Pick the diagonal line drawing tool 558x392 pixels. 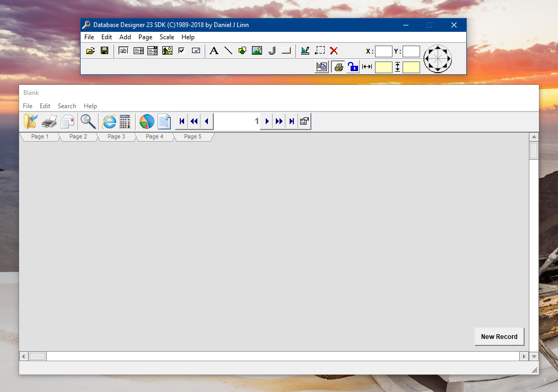[228, 51]
